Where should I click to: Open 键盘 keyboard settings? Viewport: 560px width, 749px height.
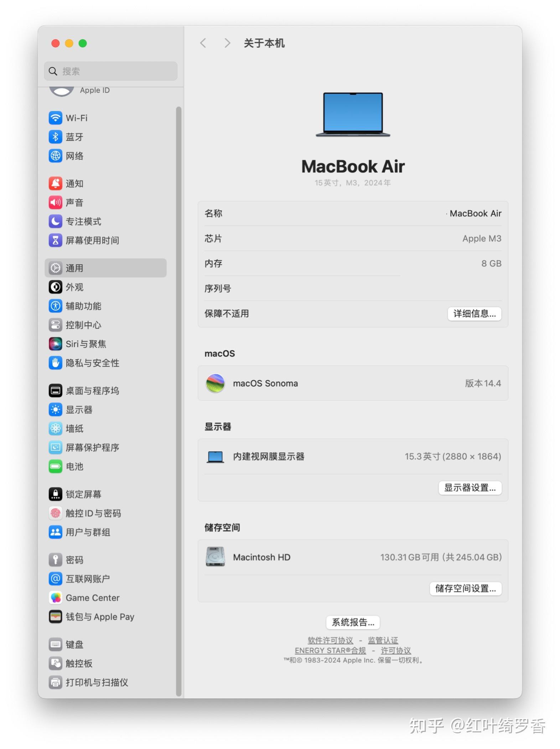pos(105,644)
